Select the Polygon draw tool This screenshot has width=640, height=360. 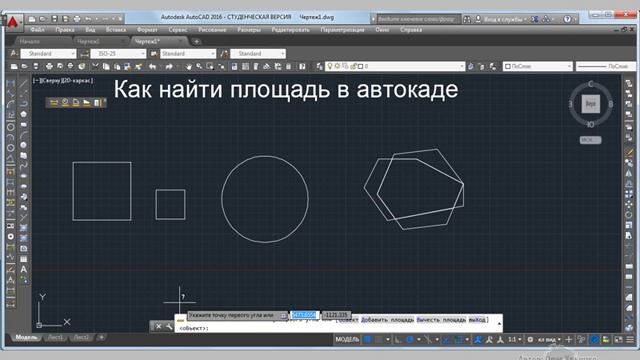[23, 114]
